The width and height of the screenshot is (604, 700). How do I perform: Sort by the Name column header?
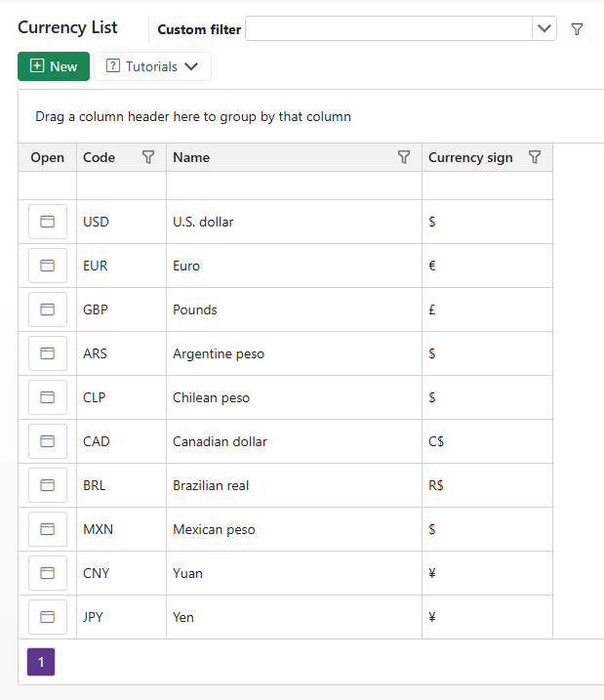pyautogui.click(x=191, y=157)
